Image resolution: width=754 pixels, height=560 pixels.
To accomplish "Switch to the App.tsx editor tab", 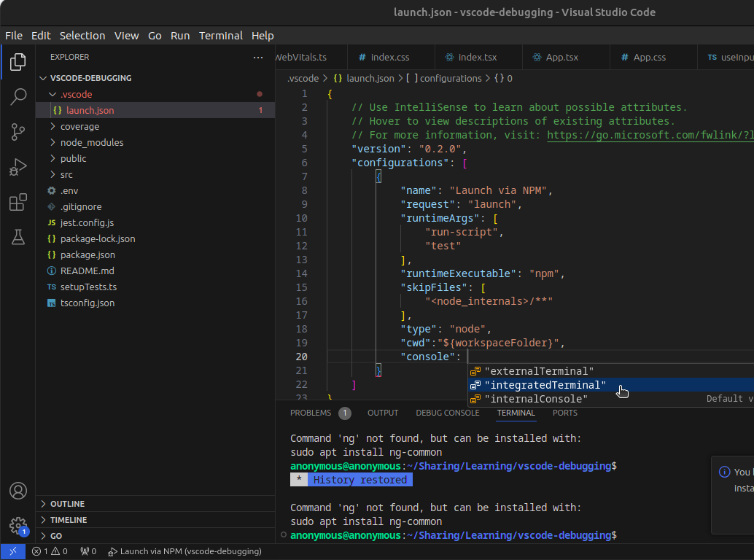I will click(x=561, y=57).
